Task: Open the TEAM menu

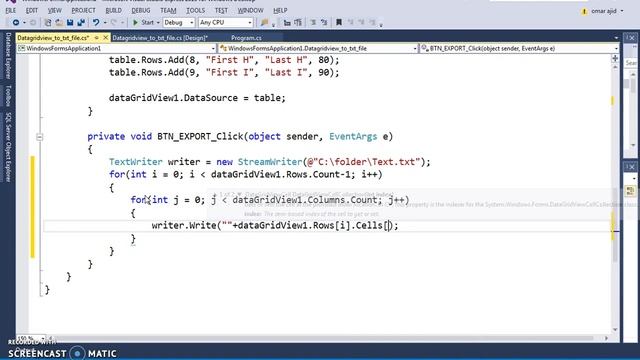Action: 168,10
